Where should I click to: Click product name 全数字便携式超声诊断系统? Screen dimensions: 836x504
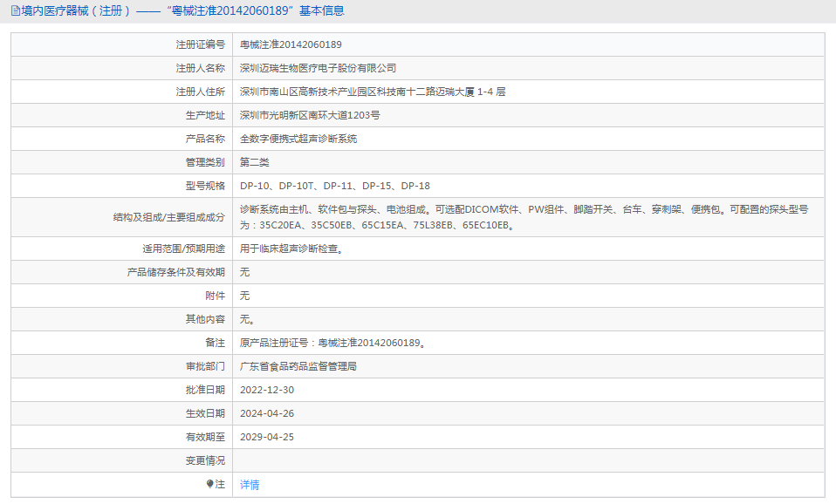click(298, 139)
